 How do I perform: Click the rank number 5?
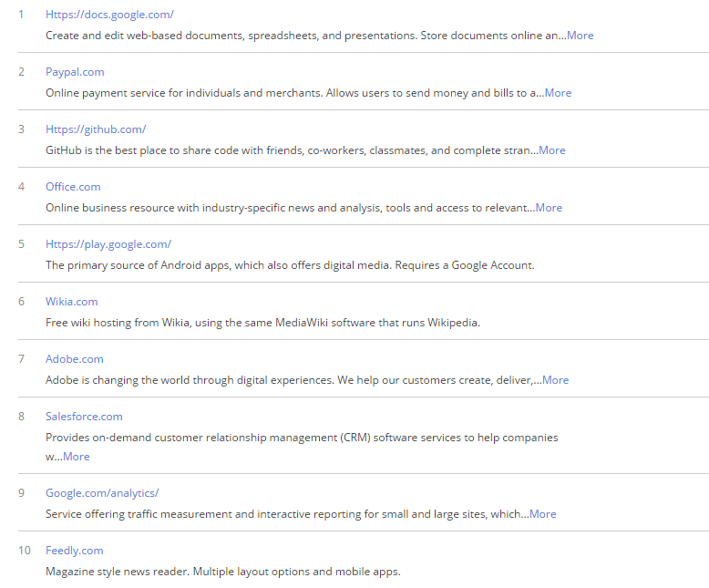click(x=21, y=244)
